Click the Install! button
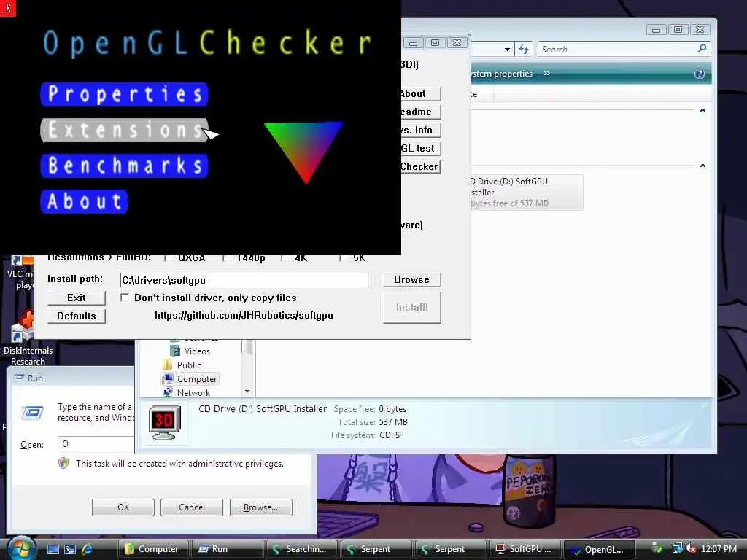Image resolution: width=747 pixels, height=560 pixels. (411, 307)
